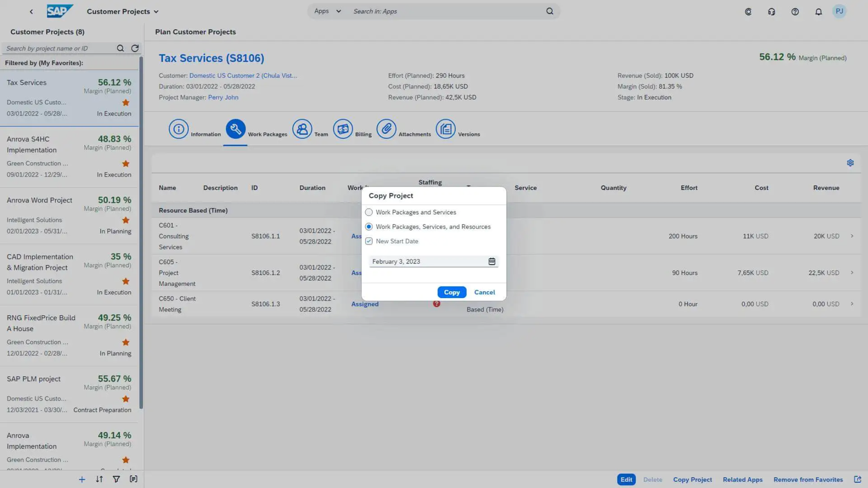Refresh the customer projects list
Screen dimensions: 868x488
(135, 48)
